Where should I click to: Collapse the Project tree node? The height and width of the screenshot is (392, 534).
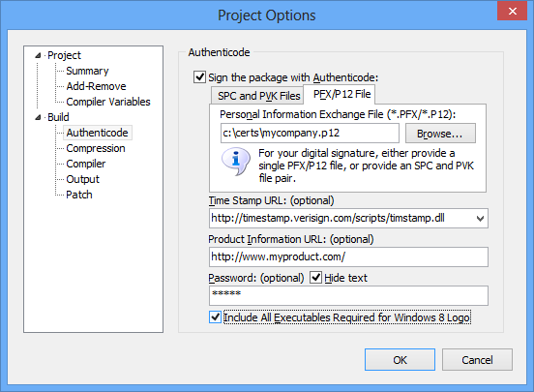[x=38, y=55]
